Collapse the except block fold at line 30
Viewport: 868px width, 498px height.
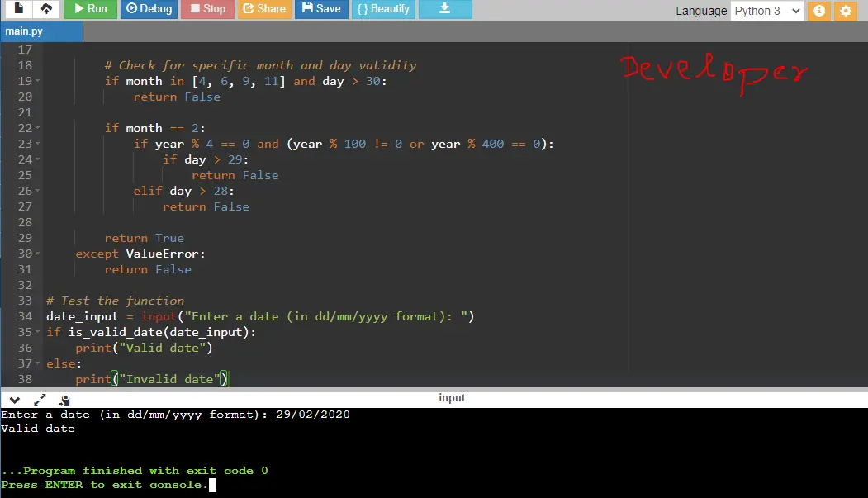(38, 254)
